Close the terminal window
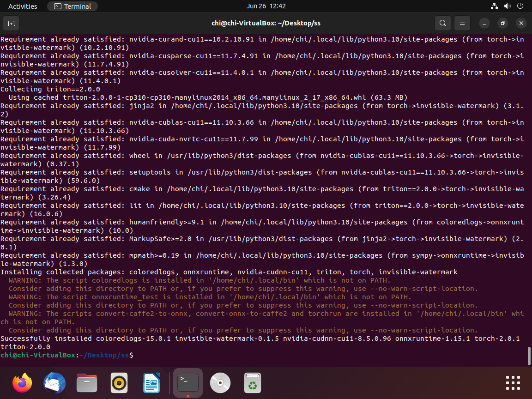The width and height of the screenshot is (532, 399). [521, 23]
